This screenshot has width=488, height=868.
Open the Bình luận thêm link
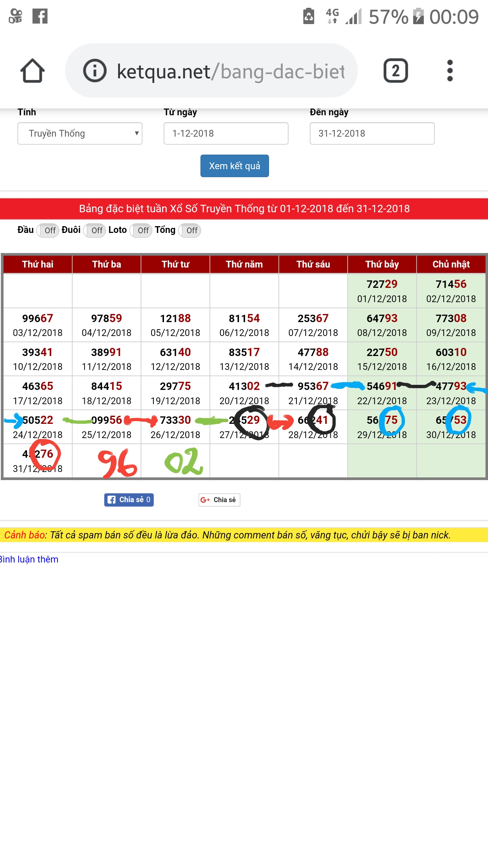(x=29, y=559)
